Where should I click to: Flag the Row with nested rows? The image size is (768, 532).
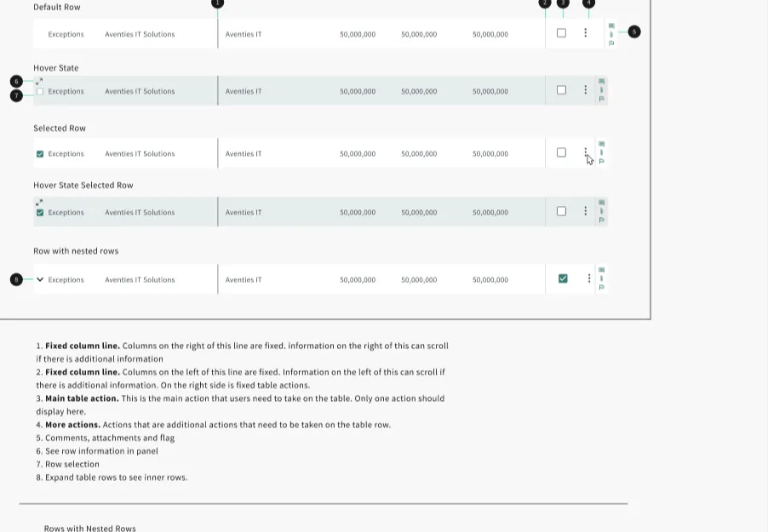pyautogui.click(x=601, y=288)
